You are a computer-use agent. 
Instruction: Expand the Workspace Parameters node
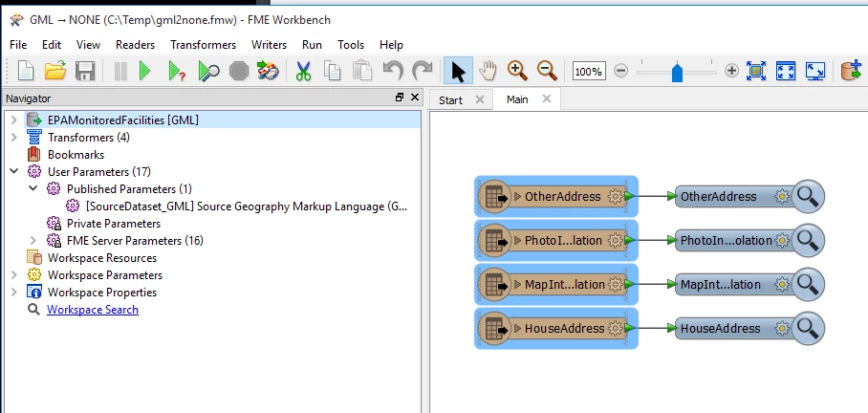(x=14, y=274)
